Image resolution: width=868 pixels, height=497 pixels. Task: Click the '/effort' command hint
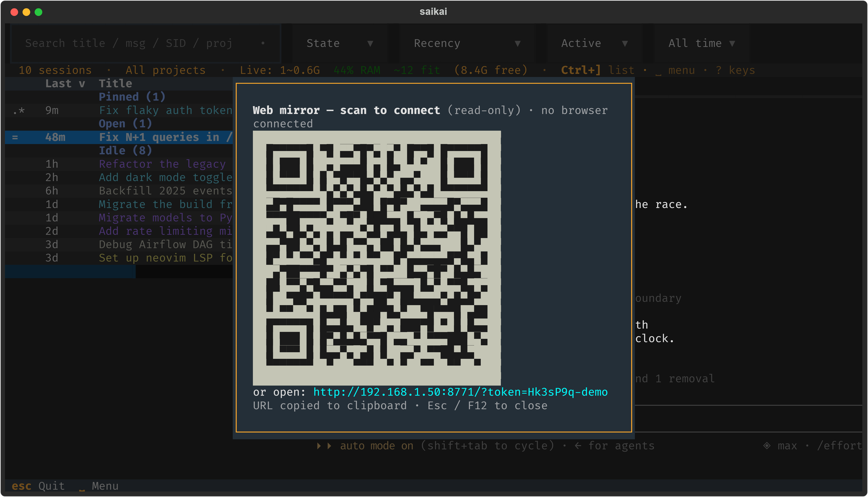[x=840, y=446]
